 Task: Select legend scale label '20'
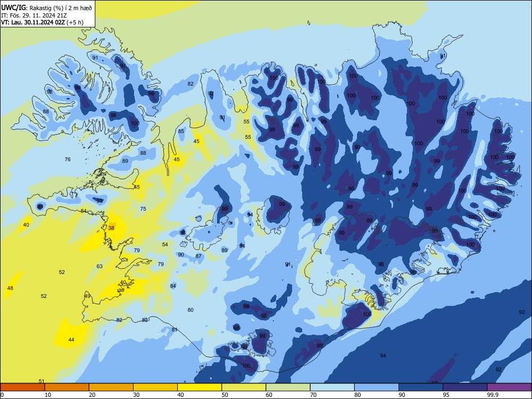(x=92, y=395)
